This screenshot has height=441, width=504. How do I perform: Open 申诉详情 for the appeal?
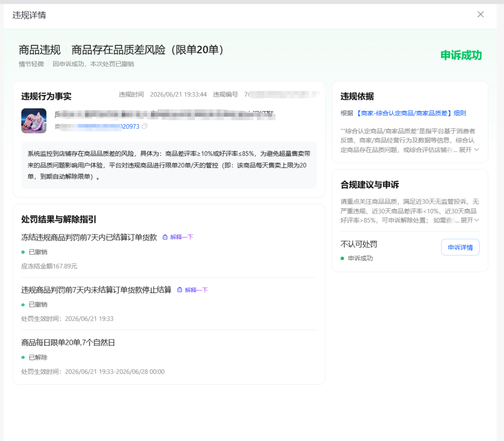pyautogui.click(x=460, y=247)
